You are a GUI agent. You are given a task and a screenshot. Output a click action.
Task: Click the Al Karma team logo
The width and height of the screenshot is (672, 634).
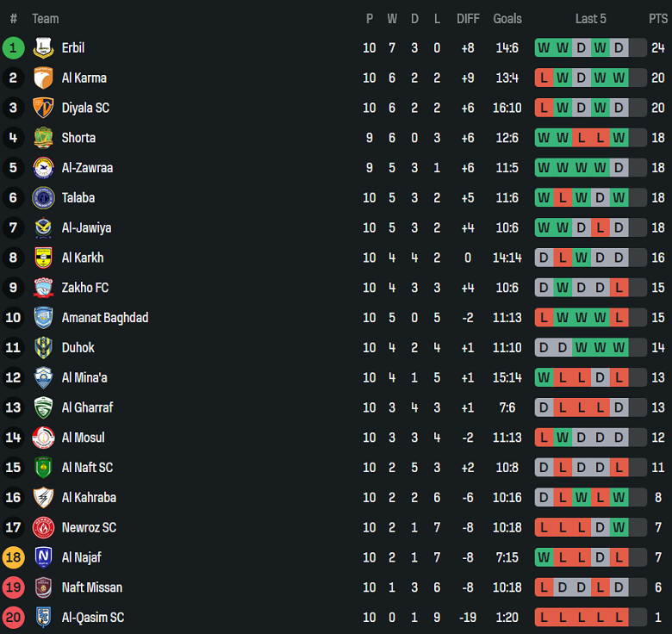(x=43, y=78)
